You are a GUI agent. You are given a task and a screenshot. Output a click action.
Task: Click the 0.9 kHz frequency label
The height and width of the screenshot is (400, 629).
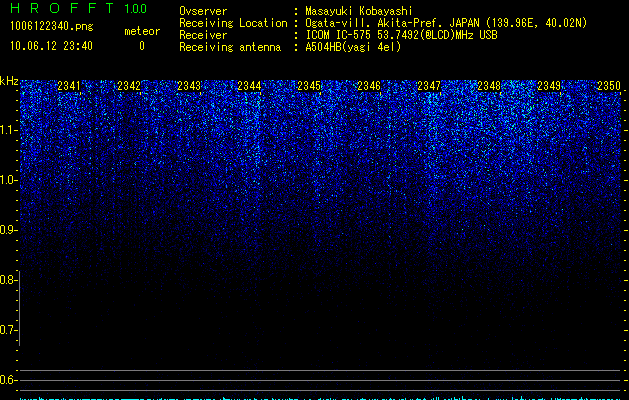[x=9, y=230]
